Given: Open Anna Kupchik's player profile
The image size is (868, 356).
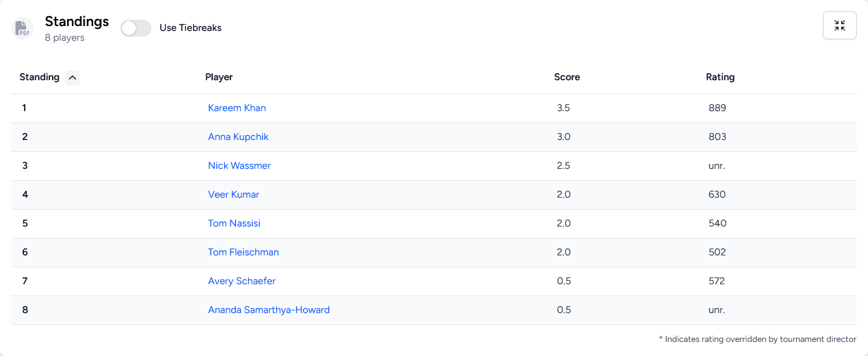Looking at the screenshot, I should point(238,136).
